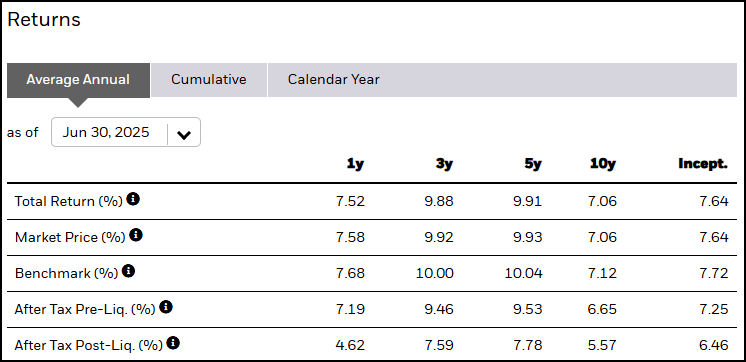Switch to the Calendar Year tab
Image resolution: width=746 pixels, height=362 pixels.
pos(334,79)
